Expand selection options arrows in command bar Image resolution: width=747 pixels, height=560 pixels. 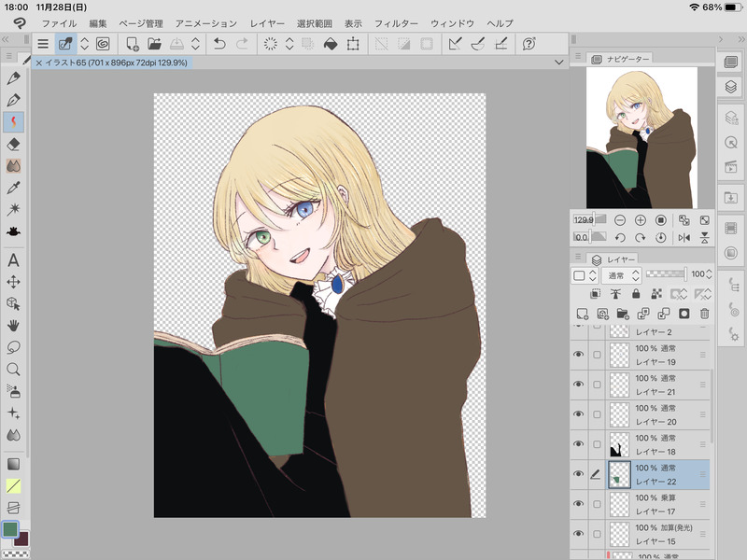(x=289, y=44)
